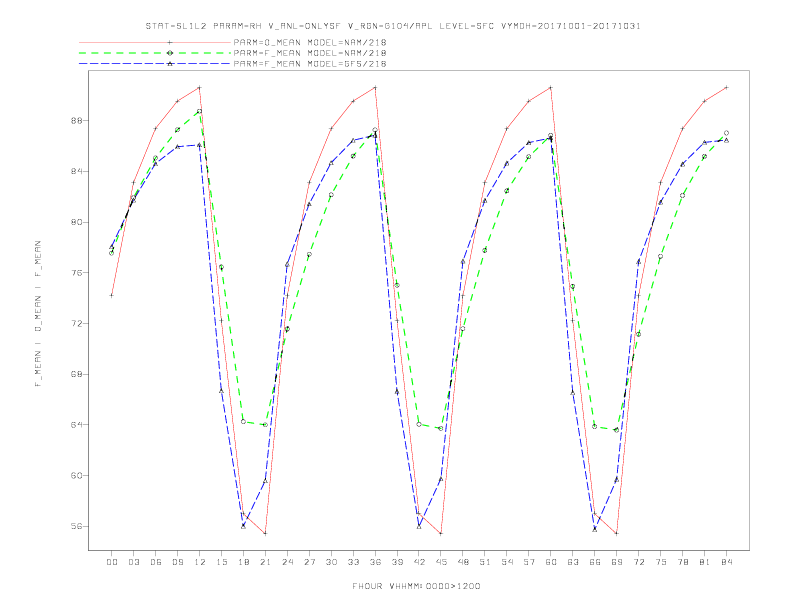
Task: Click the x-axis tick label 03
Action: pyautogui.click(x=133, y=562)
